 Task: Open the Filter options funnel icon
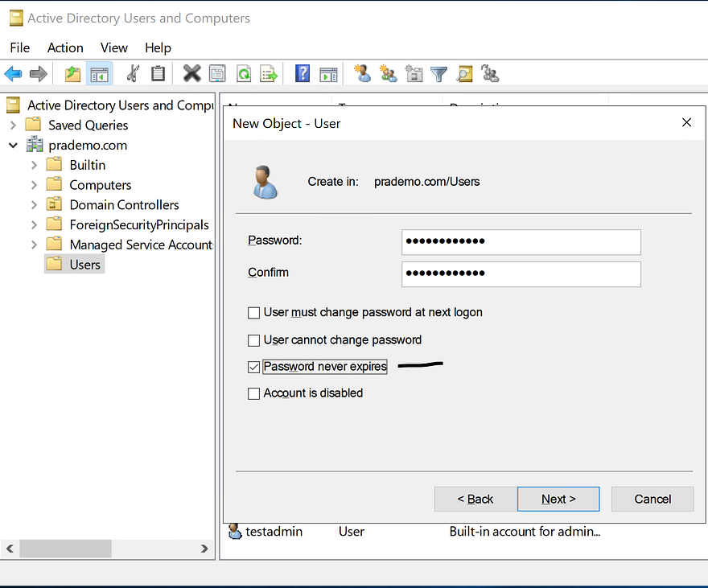coord(438,73)
